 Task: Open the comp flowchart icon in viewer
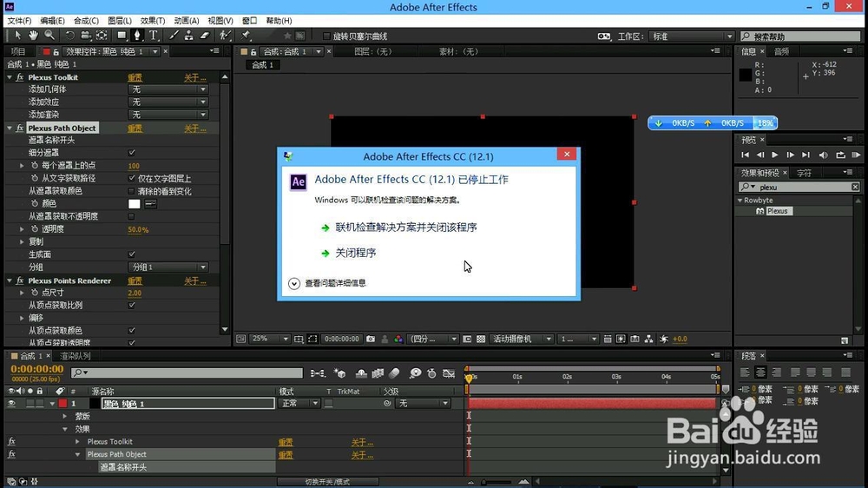[648, 339]
